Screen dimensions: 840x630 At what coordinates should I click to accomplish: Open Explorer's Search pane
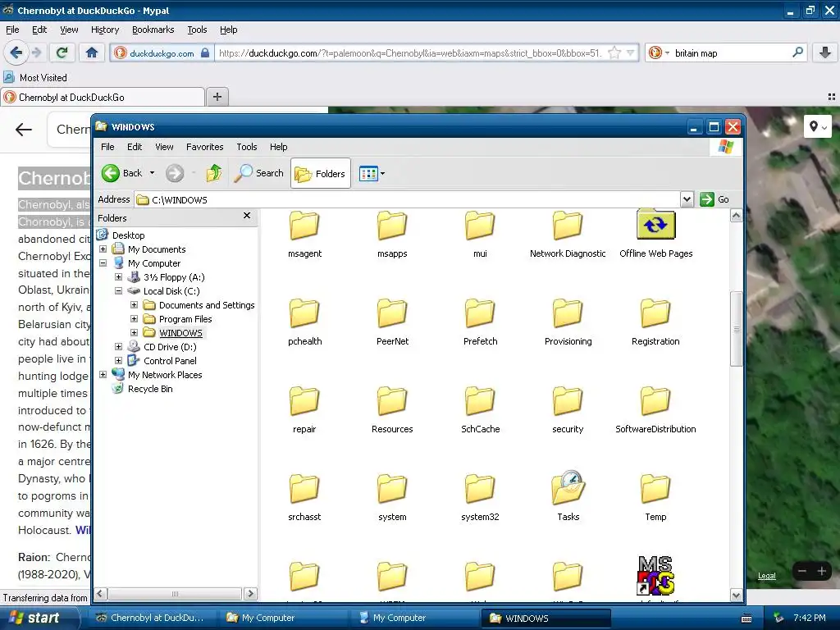pos(258,173)
